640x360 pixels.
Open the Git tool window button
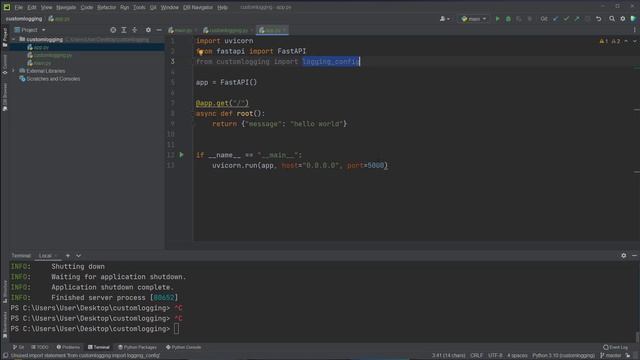[18, 347]
